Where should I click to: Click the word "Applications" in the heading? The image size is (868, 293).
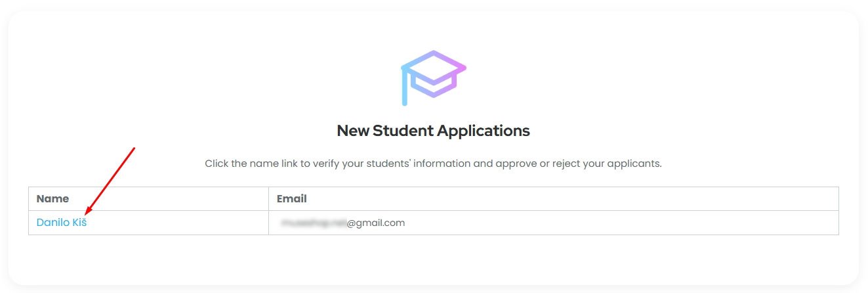[484, 131]
